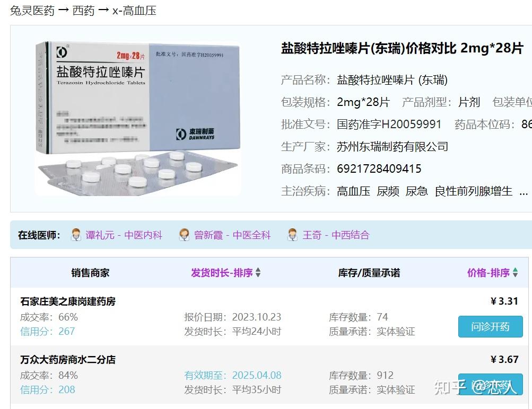Click doctor avatar icon beside 谭礼元
Screen dimensions: 532x409
coord(76,235)
